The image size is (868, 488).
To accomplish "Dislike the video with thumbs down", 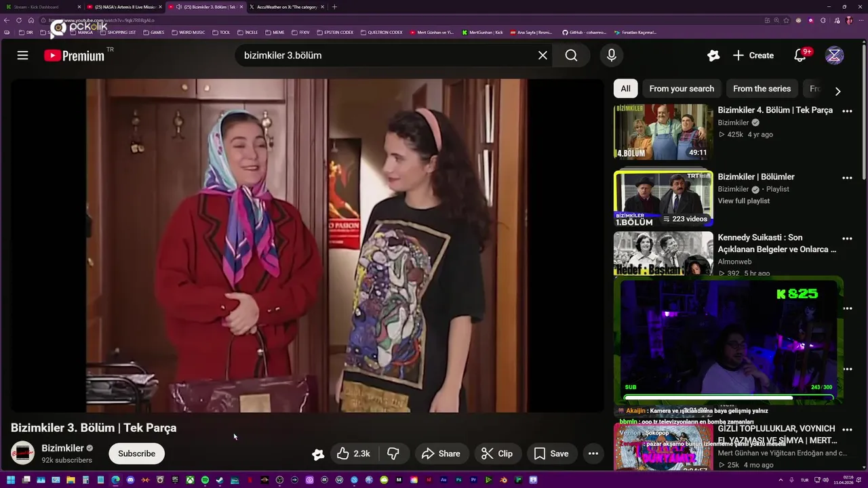I will [x=393, y=453].
